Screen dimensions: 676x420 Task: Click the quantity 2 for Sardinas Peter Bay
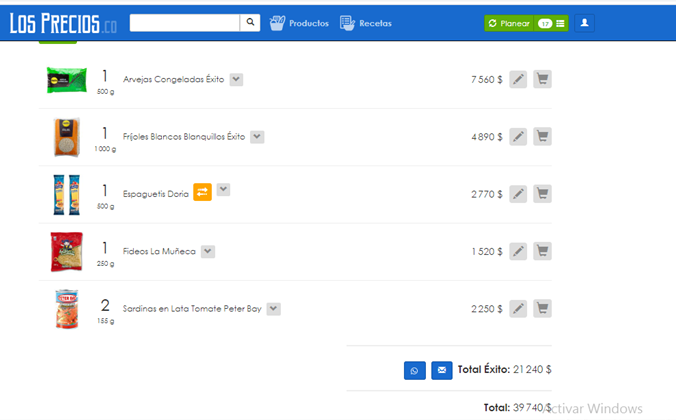[x=105, y=305]
